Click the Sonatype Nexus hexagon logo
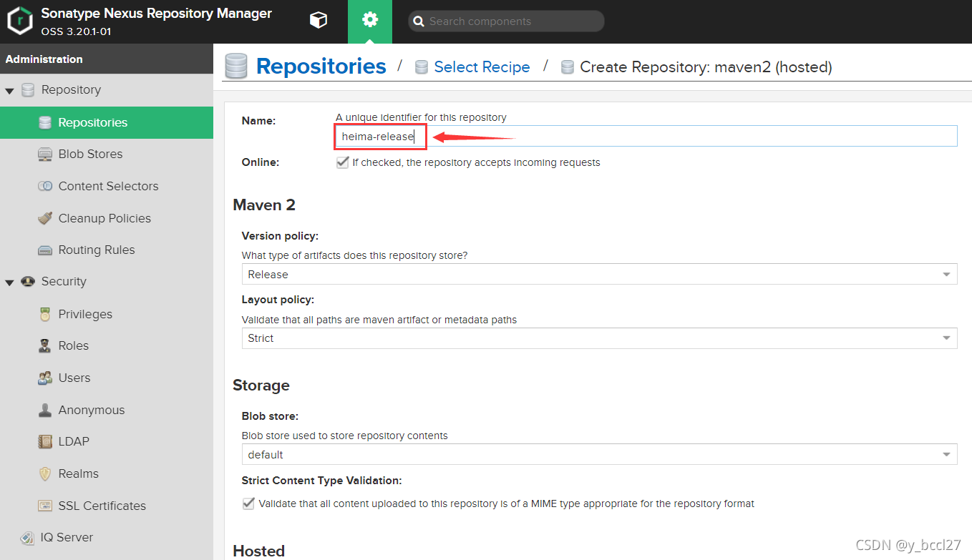The width and height of the screenshot is (972, 560). coord(20,21)
